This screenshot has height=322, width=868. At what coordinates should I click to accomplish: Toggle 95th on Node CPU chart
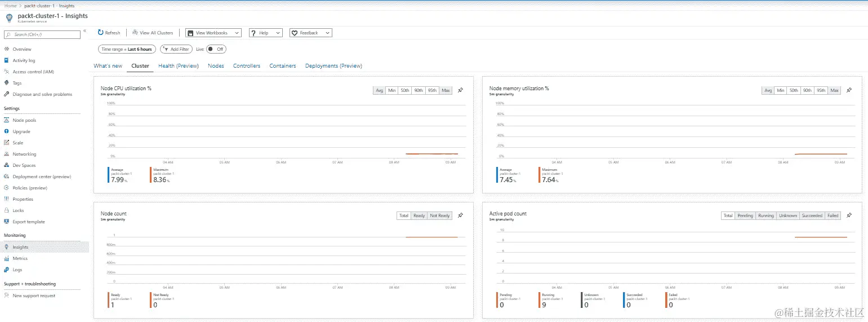coord(432,90)
